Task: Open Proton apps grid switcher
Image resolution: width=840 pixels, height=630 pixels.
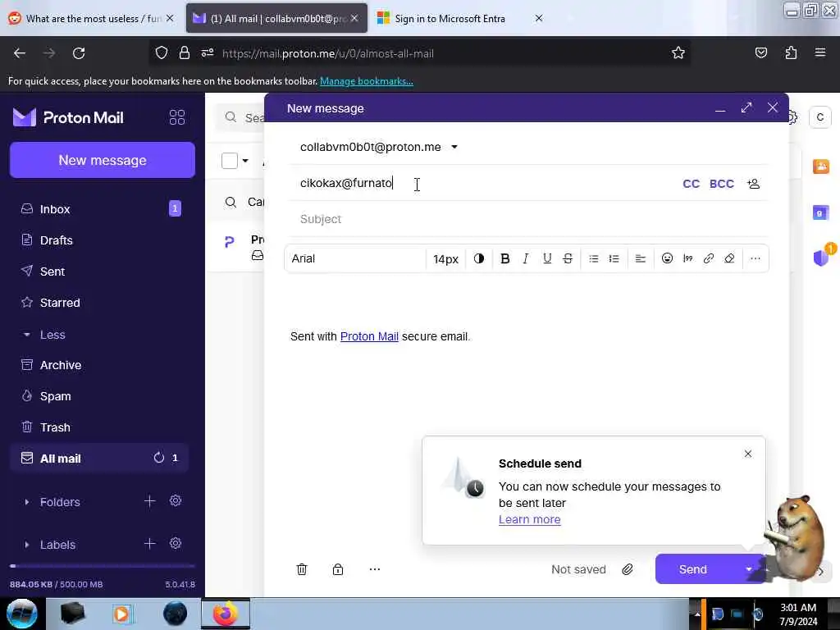Action: (177, 117)
